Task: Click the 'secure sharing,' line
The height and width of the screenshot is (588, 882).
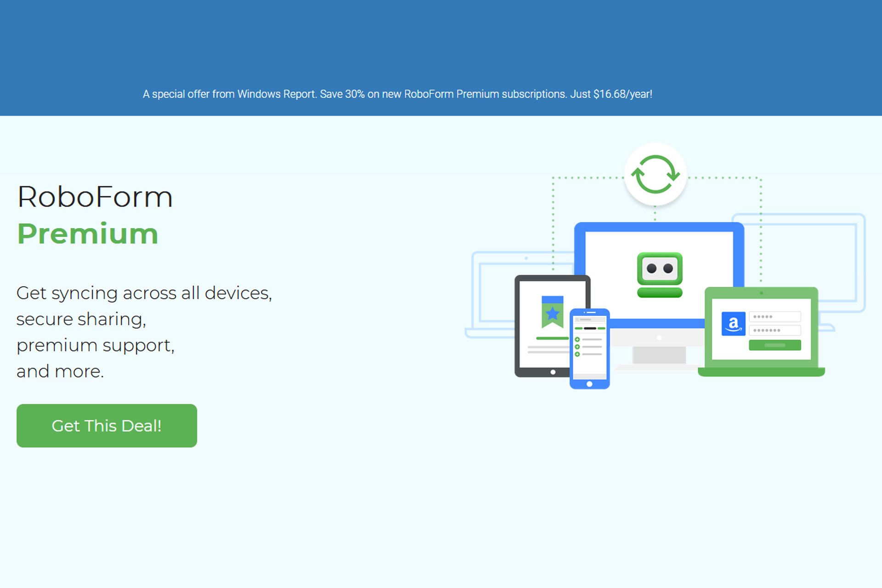Action: [81, 319]
